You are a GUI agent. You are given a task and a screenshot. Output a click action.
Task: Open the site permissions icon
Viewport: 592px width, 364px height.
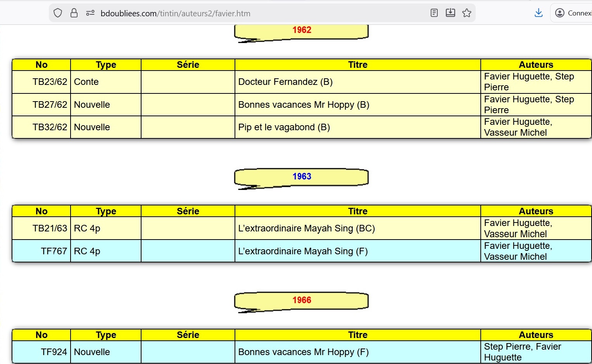pyautogui.click(x=90, y=13)
